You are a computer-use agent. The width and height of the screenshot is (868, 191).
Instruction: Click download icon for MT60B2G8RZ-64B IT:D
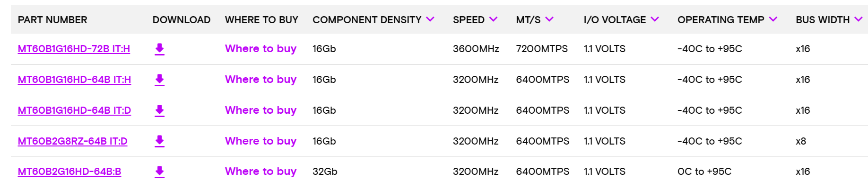click(x=159, y=141)
